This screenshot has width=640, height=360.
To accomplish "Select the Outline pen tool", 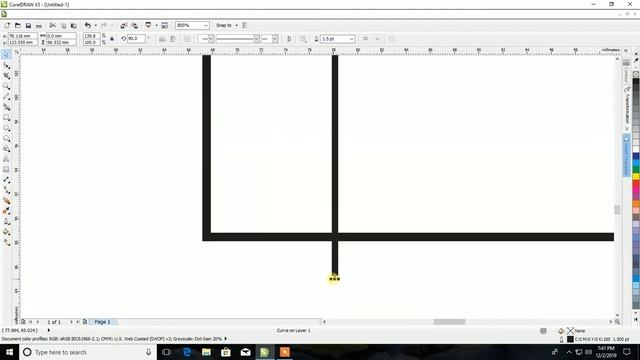I will [x=6, y=222].
